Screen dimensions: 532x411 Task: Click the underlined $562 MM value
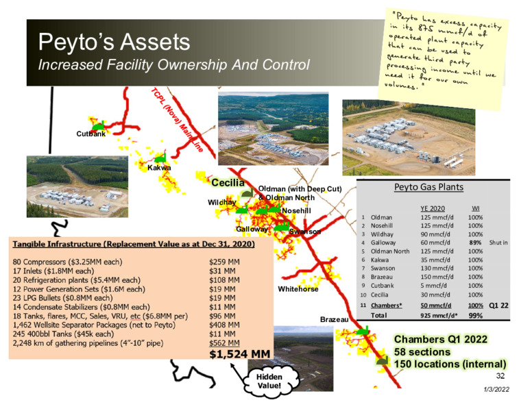[x=224, y=342]
